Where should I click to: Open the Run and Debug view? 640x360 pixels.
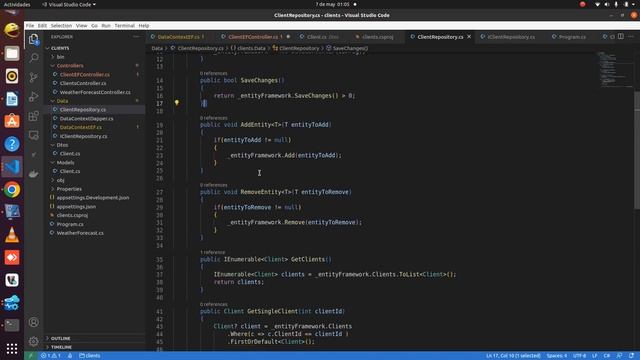tap(34, 97)
